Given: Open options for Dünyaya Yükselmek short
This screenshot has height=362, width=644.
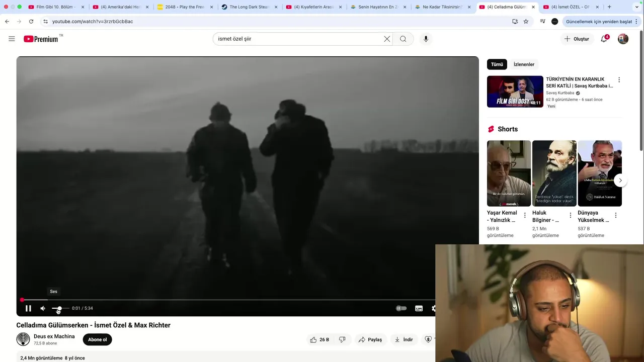Looking at the screenshot, I should point(615,215).
